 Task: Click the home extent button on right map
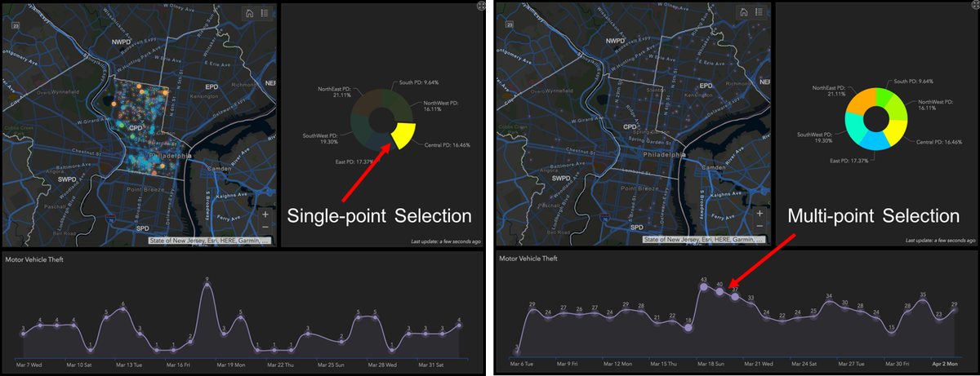743,13
